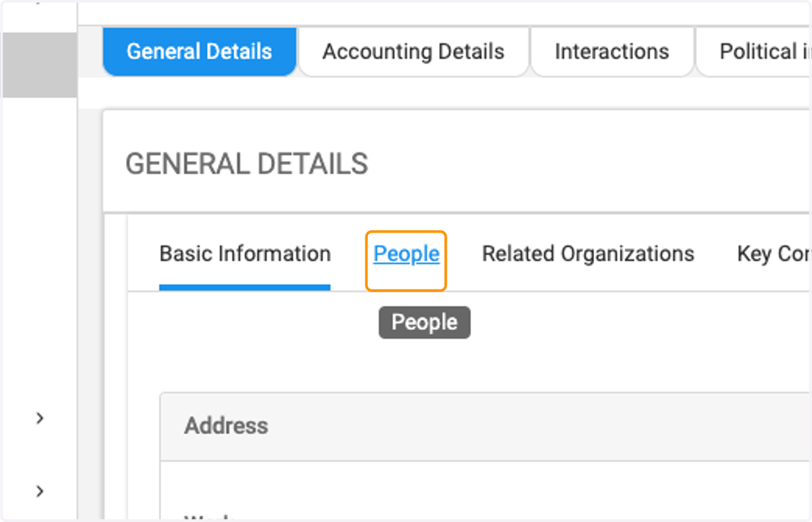Open Related Organizations sub-tab
This screenshot has width=812, height=522.
(x=588, y=254)
